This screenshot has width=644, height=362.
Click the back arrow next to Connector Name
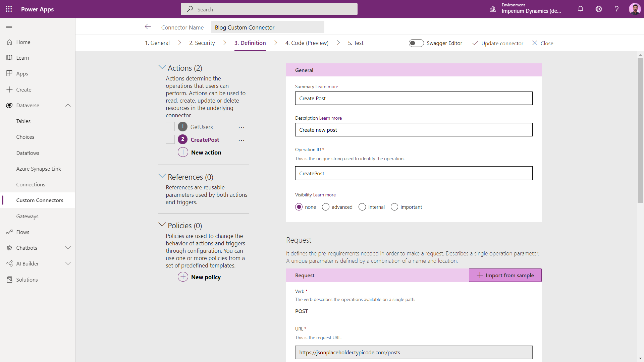[148, 27]
